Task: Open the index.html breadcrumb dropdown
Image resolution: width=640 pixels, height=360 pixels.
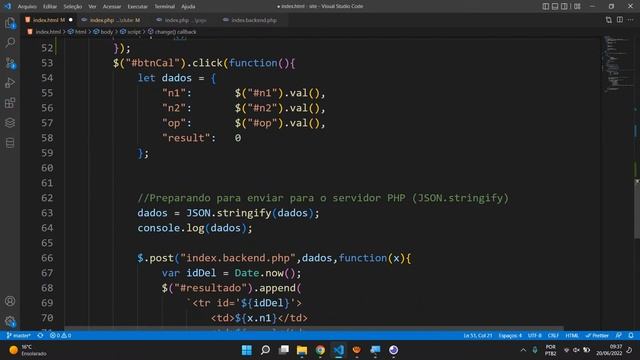Action: [44, 31]
